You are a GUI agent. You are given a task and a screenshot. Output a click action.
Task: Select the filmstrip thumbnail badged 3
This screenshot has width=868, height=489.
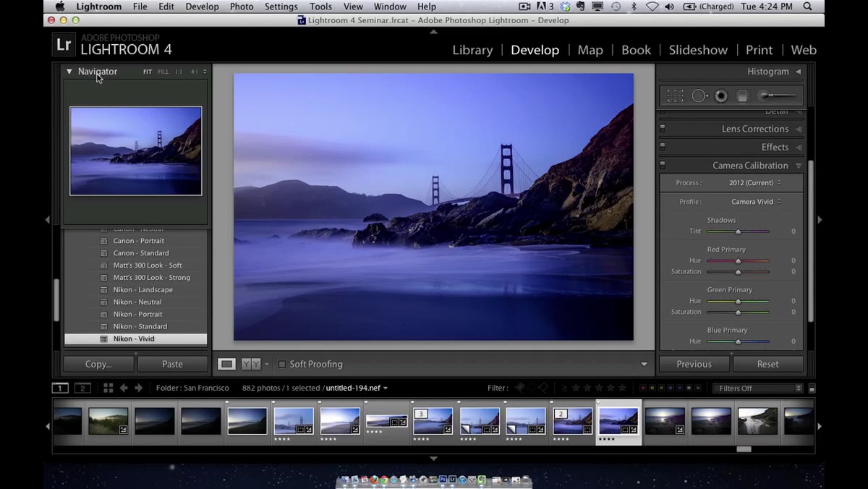433,421
